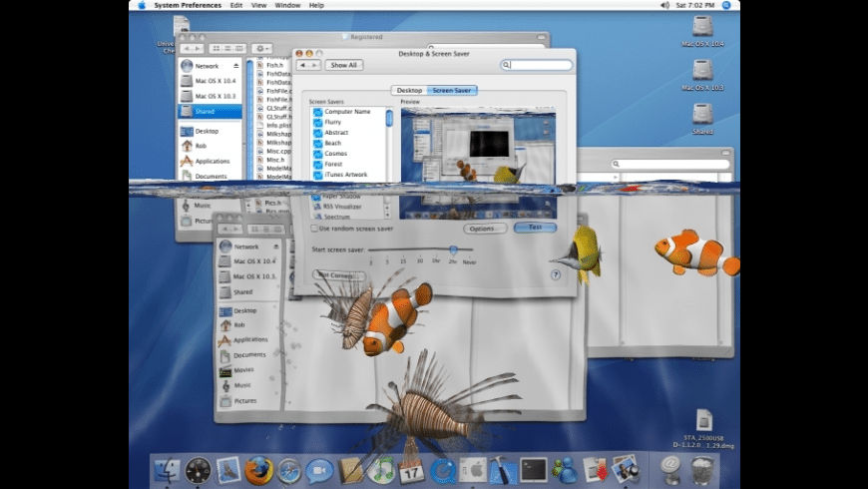Click the @ mail spring Dock icon
Screen dimensions: 868x489
point(670,470)
